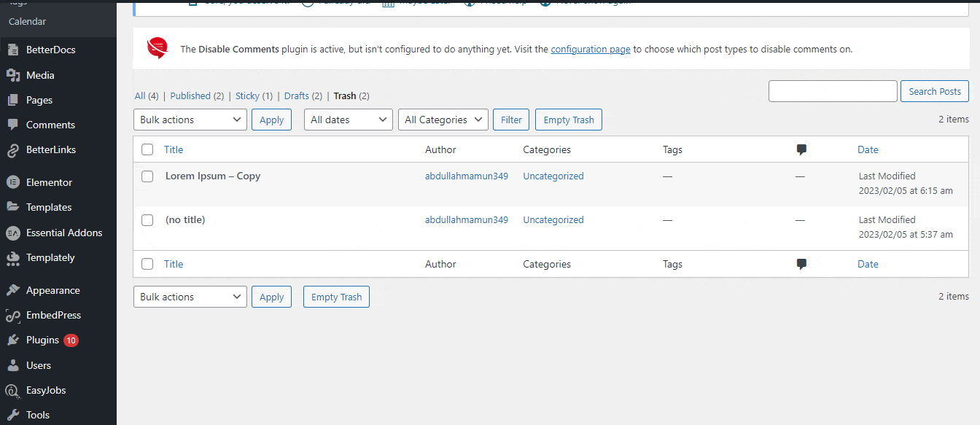Check the Lorem Ipsum – Copy post

[147, 176]
